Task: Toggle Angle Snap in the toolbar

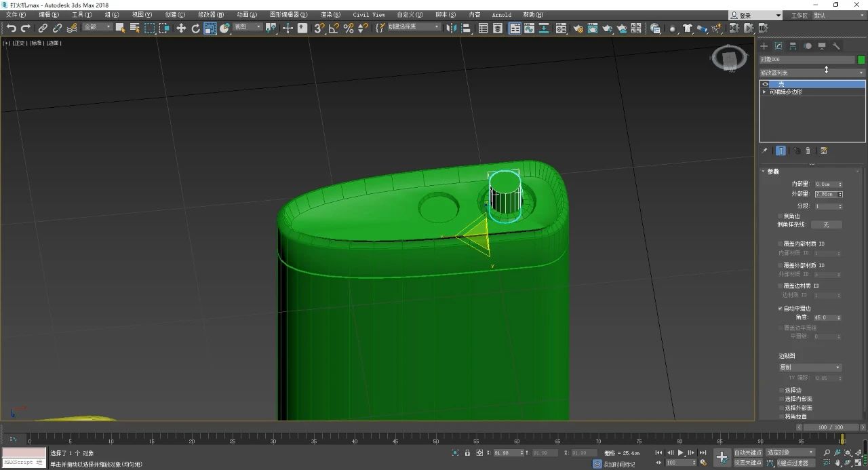Action: (334, 28)
